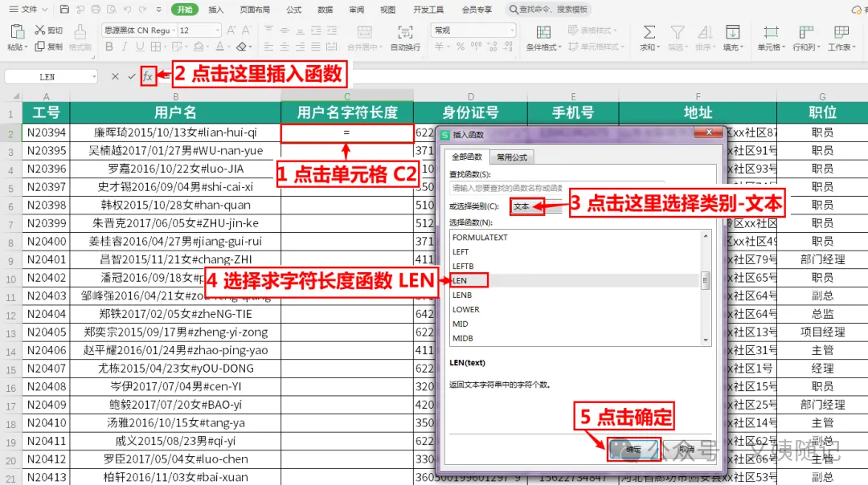Click the 剪切 cut scissors icon
Image resolution: width=868 pixels, height=485 pixels.
[x=40, y=30]
